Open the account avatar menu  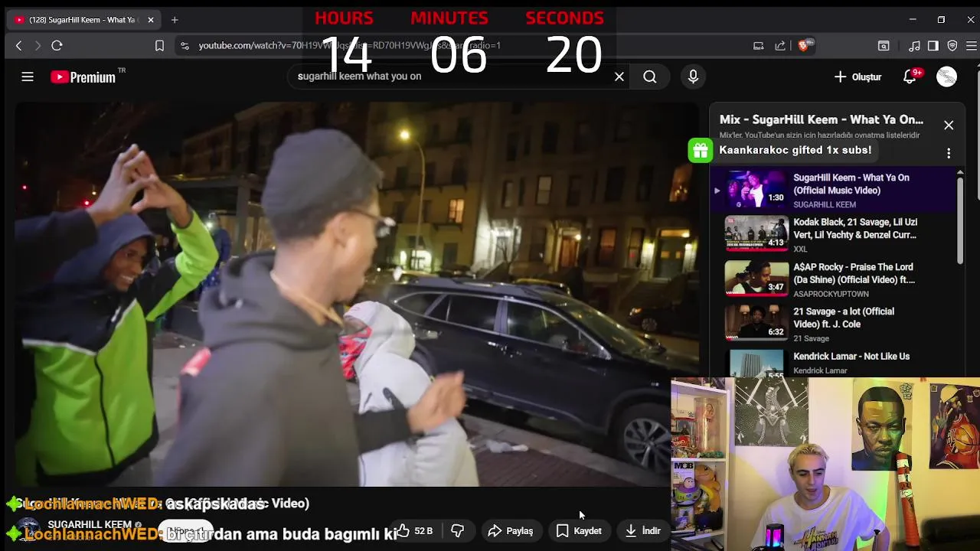tap(946, 77)
